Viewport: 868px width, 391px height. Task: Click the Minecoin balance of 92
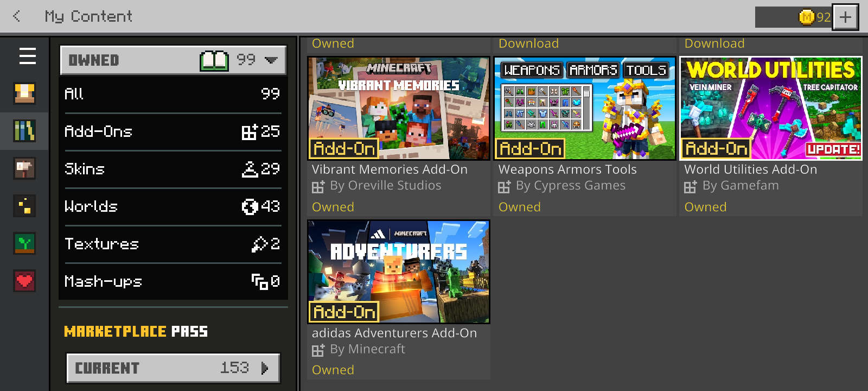click(824, 17)
